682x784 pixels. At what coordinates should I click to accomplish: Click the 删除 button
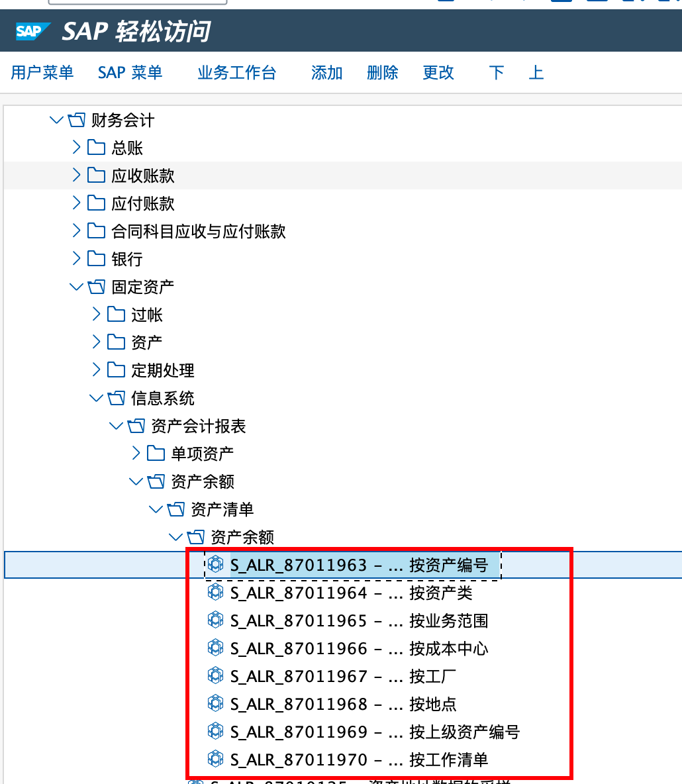[383, 72]
